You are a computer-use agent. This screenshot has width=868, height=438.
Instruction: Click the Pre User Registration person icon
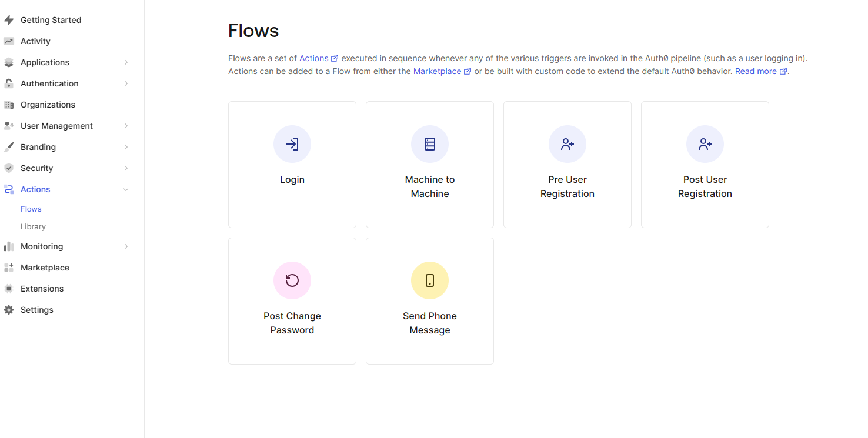pyautogui.click(x=567, y=143)
